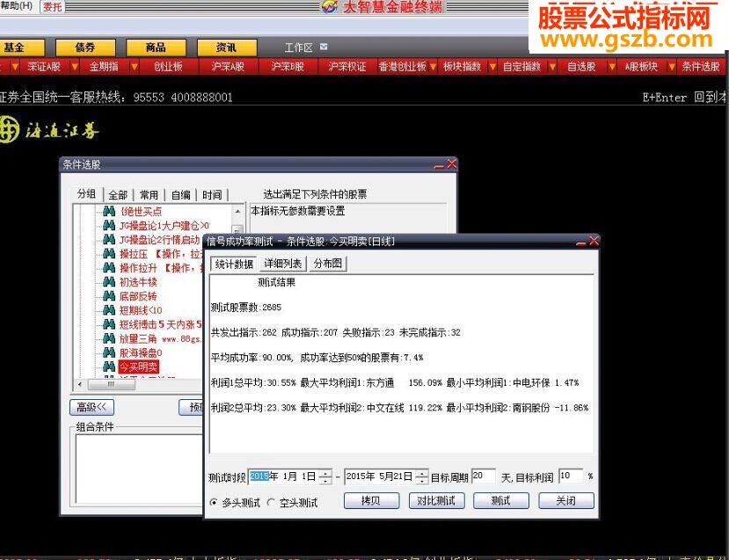Switch to 常用 tab in 条件选股 window

tap(149, 194)
